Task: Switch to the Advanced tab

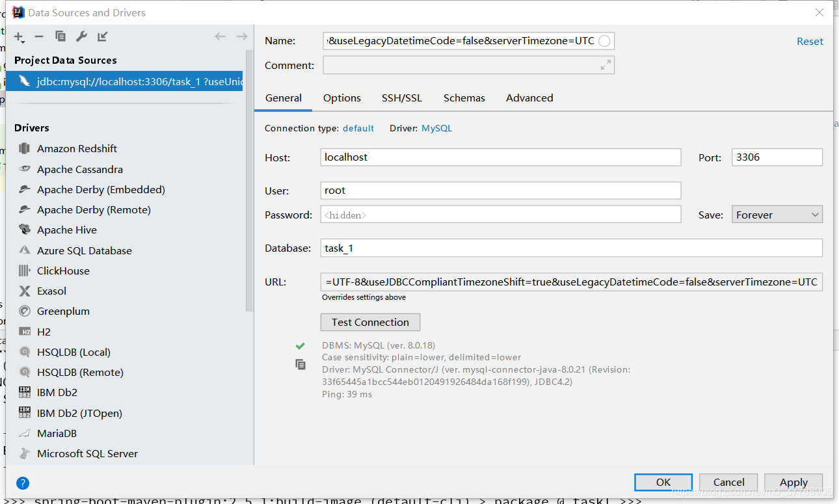Action: tap(529, 98)
